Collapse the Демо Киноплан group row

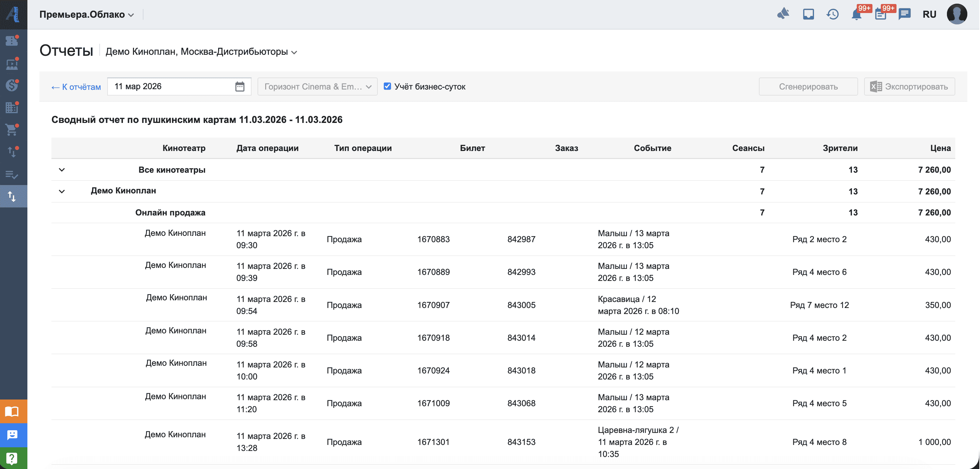(x=62, y=191)
